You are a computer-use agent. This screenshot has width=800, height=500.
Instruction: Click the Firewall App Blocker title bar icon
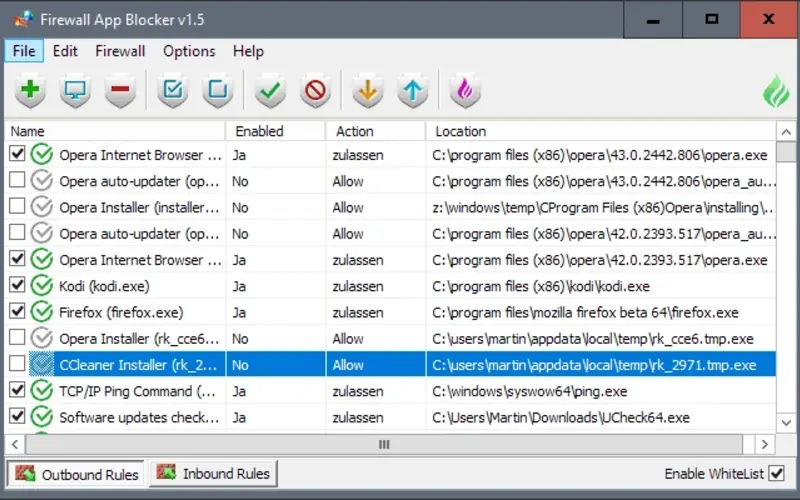[x=23, y=19]
